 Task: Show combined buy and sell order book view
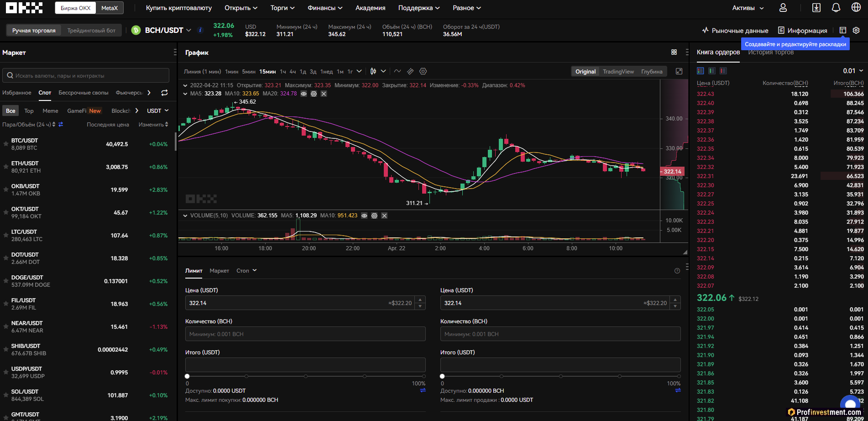click(701, 71)
